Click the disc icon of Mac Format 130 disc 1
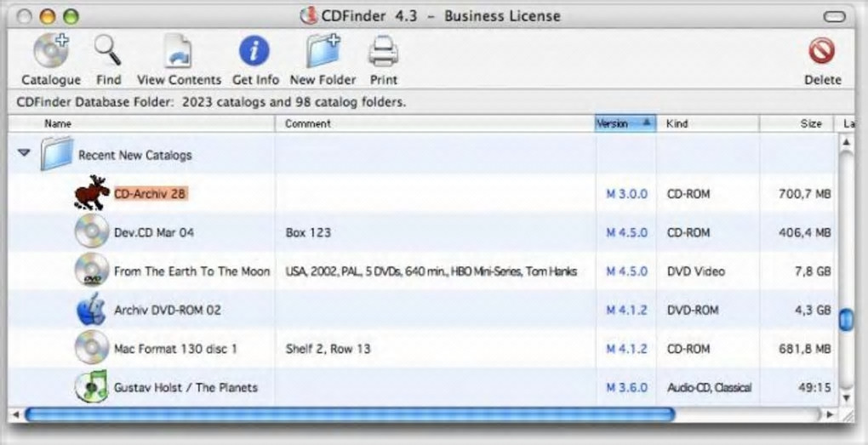The image size is (868, 445). [92, 348]
